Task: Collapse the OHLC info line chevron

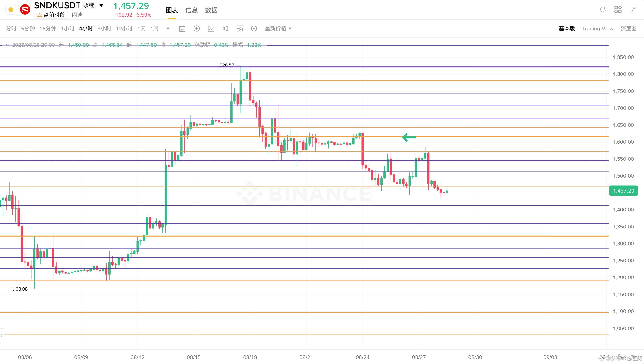Action: (7, 45)
